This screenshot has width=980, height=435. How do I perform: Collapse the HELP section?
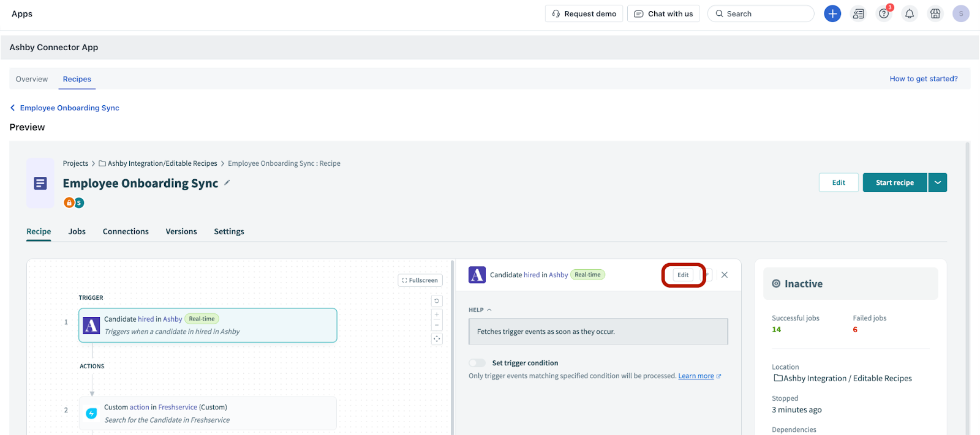point(480,310)
